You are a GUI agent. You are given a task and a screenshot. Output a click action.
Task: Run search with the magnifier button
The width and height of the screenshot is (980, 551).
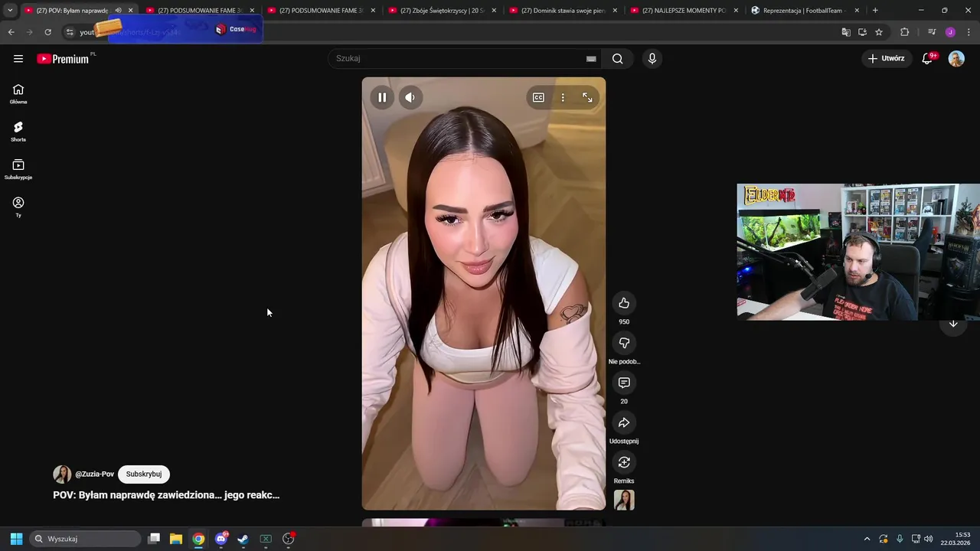pyautogui.click(x=618, y=59)
